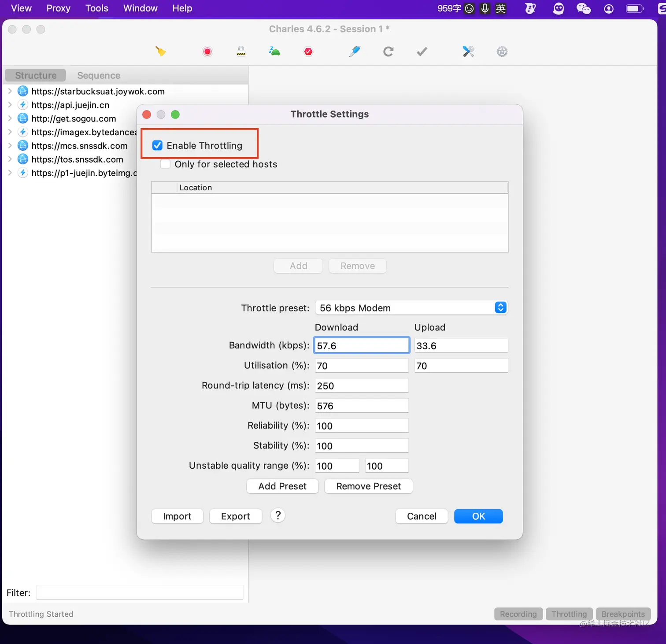Toggle the Breakpoints status indicator

click(x=623, y=614)
